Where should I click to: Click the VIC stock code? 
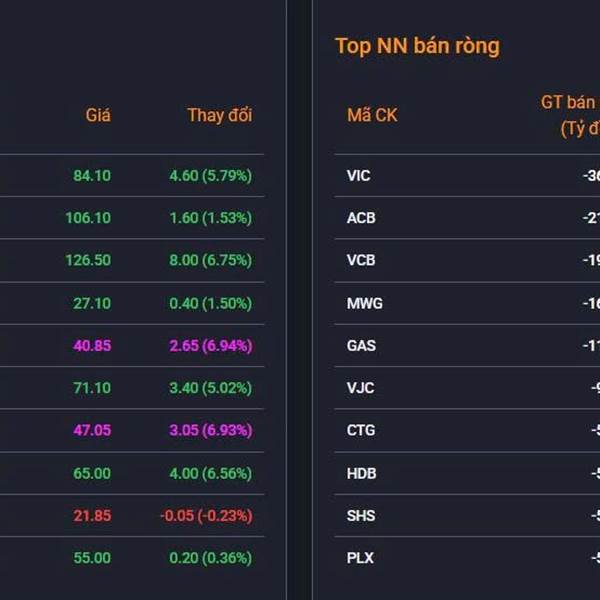[x=358, y=176]
